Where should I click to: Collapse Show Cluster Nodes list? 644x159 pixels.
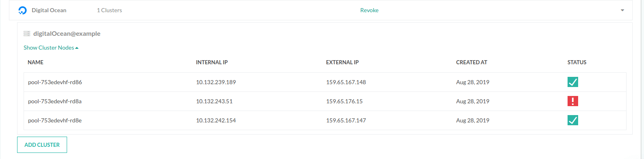[51, 48]
